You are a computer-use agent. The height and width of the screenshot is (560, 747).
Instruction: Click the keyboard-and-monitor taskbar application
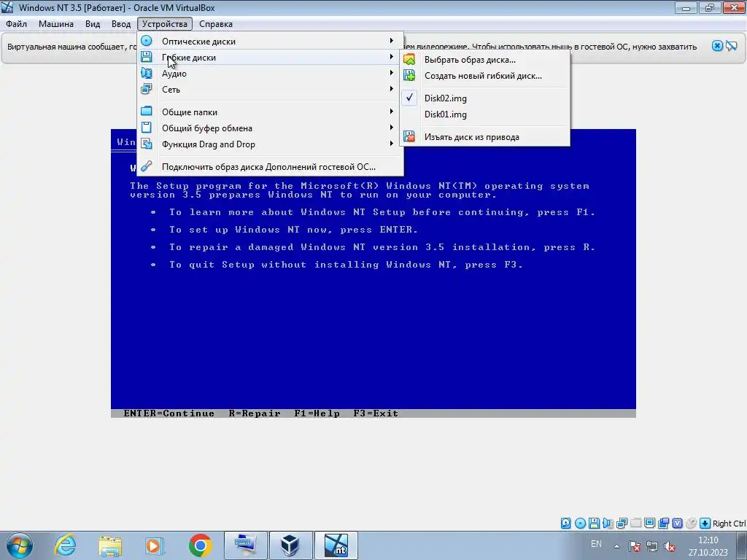click(x=246, y=545)
